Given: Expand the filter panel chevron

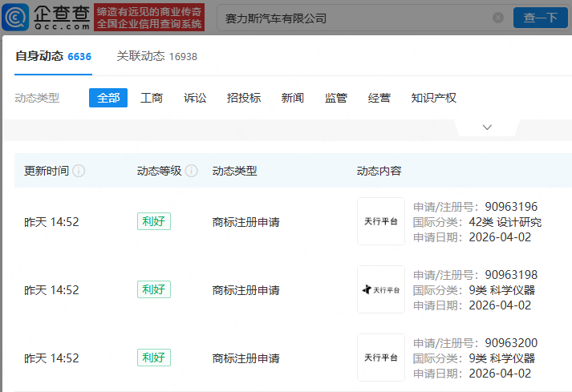Looking at the screenshot, I should coord(487,127).
